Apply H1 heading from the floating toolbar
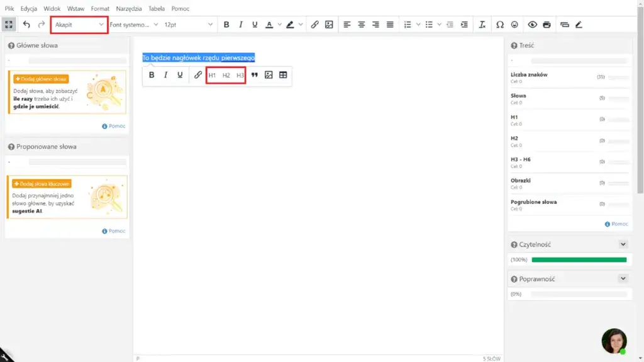 point(212,75)
